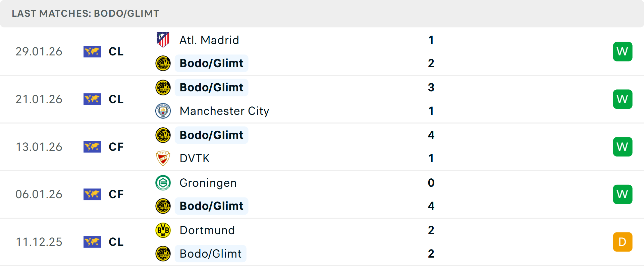
Task: Click the 21.01.26 match date
Action: pyautogui.click(x=39, y=99)
